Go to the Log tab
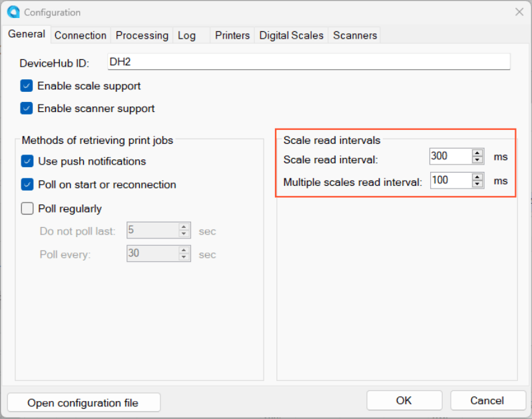The width and height of the screenshot is (532, 419). tap(186, 35)
